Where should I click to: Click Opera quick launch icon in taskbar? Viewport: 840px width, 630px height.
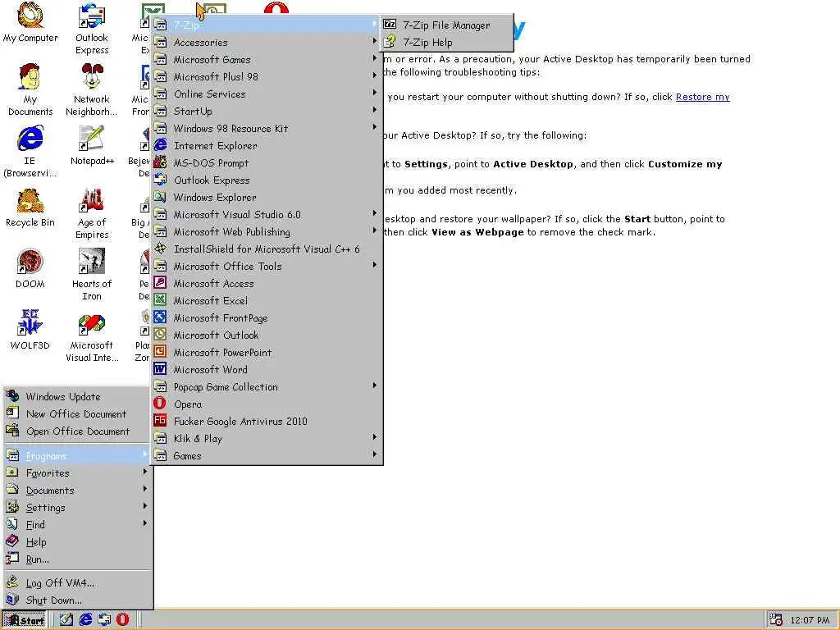(x=123, y=619)
